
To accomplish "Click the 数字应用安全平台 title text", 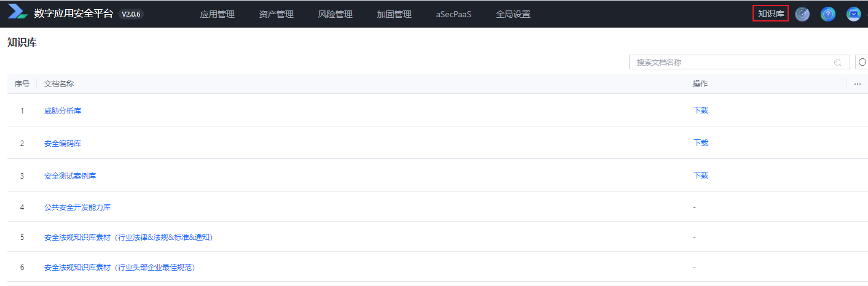I will point(74,14).
